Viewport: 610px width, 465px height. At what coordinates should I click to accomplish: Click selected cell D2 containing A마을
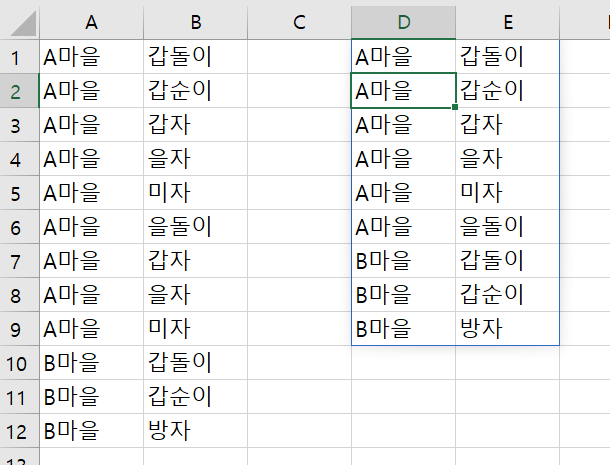click(403, 91)
